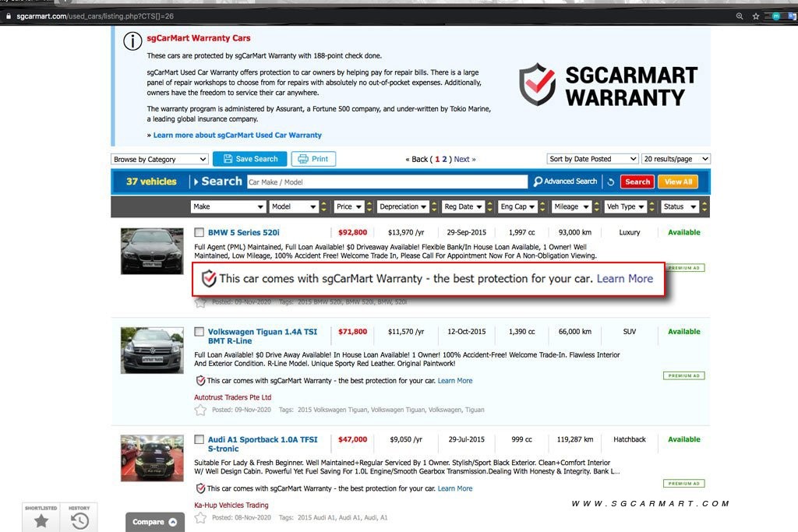The width and height of the screenshot is (798, 532).
Task: Click the Audi A1 car thumbnail
Action: tap(152, 458)
